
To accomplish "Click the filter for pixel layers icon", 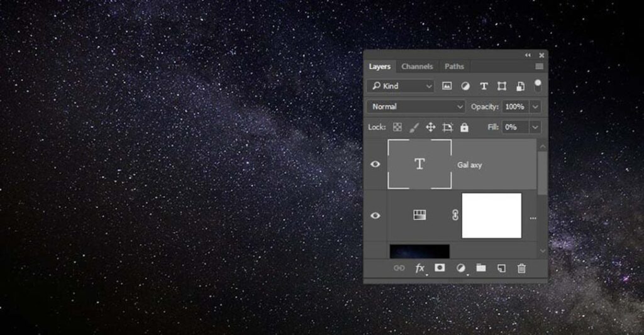I will click(447, 86).
